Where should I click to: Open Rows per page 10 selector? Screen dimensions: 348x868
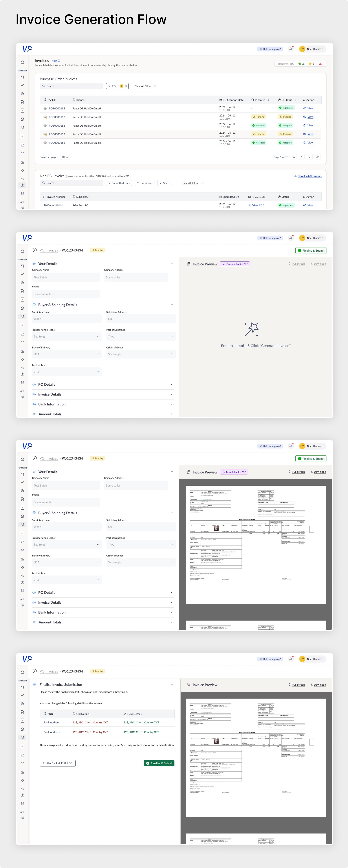(65, 157)
